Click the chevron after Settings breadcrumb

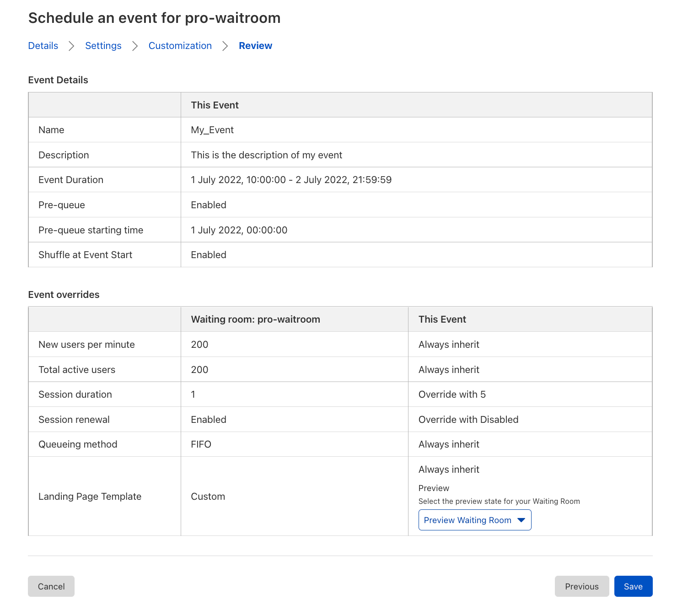click(x=135, y=46)
